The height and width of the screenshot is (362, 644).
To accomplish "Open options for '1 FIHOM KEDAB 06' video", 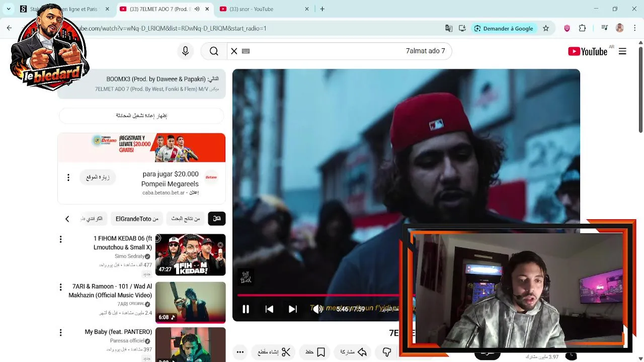I will click(x=61, y=239).
